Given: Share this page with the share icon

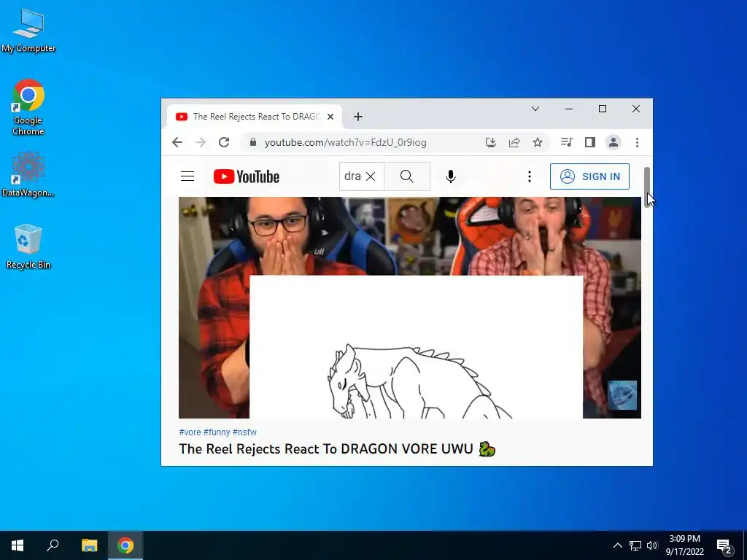Looking at the screenshot, I should (x=514, y=142).
